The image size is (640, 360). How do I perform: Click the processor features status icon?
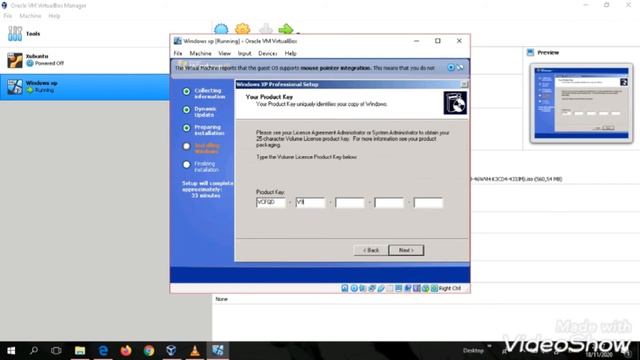click(x=417, y=288)
